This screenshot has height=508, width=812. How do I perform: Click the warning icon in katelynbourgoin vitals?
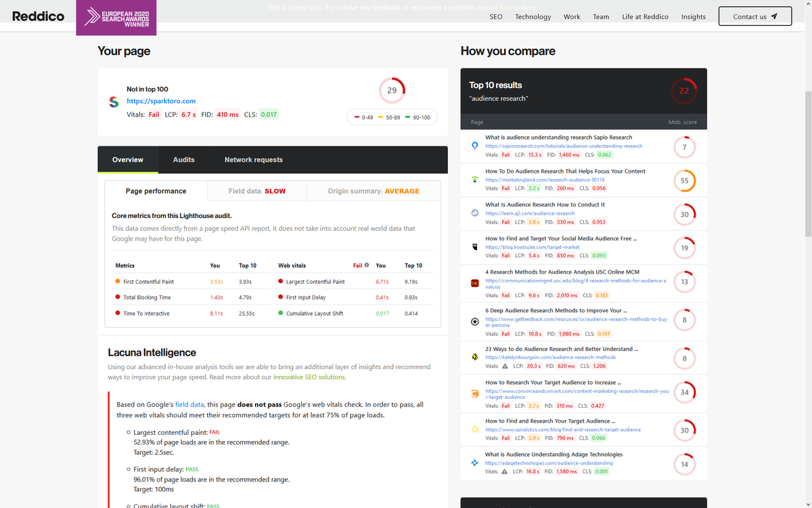[505, 366]
